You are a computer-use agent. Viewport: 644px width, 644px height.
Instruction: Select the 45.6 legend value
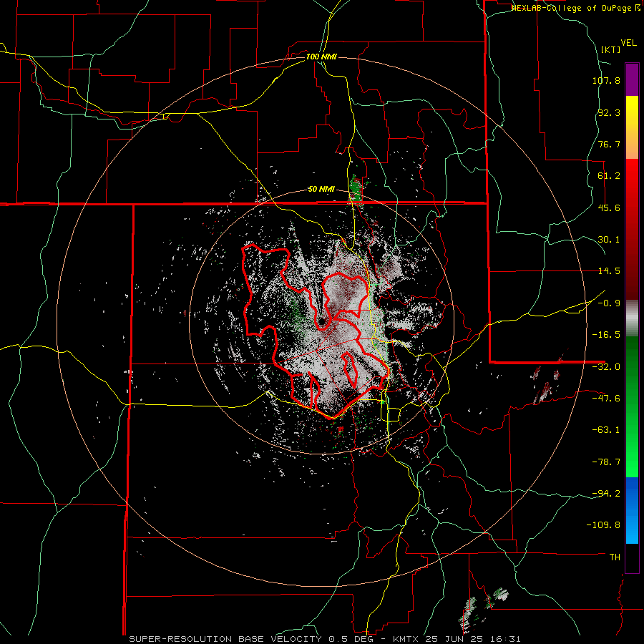tap(609, 208)
